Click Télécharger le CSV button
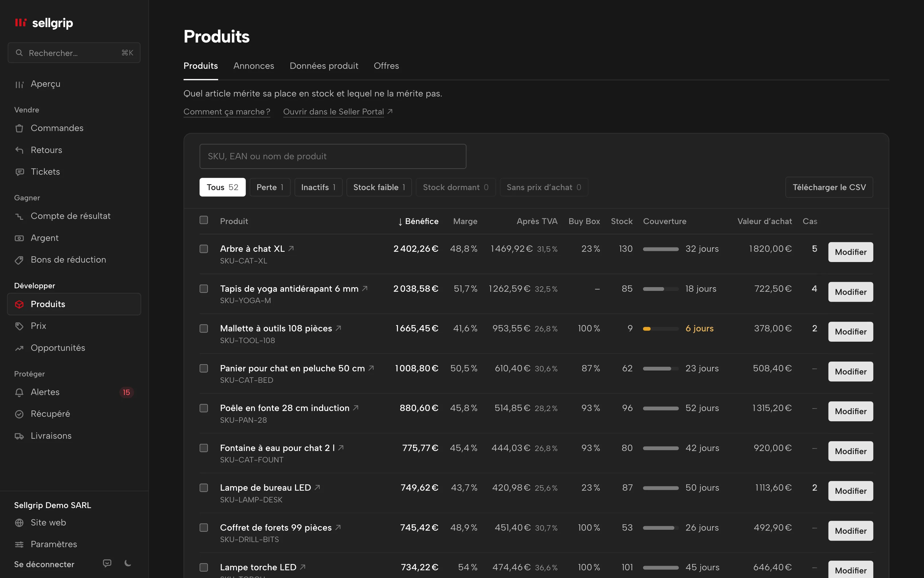 (829, 187)
